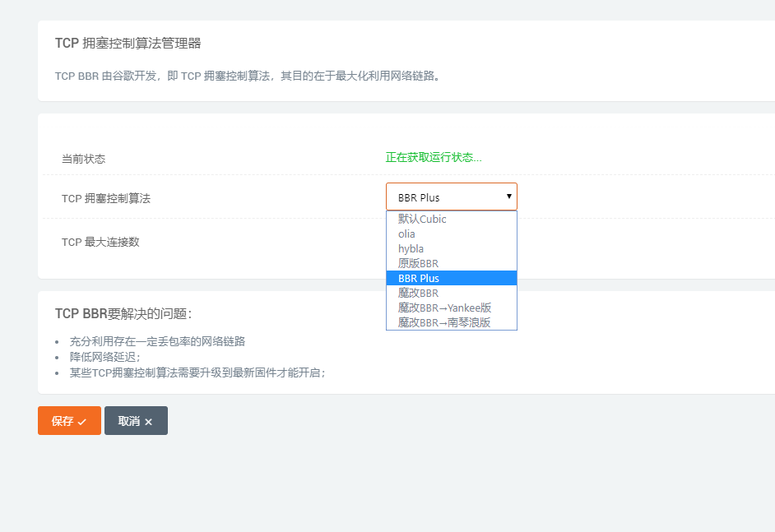Image resolution: width=775 pixels, height=532 pixels.
Task: Choose the olia option in the dropdown list
Action: click(x=407, y=234)
